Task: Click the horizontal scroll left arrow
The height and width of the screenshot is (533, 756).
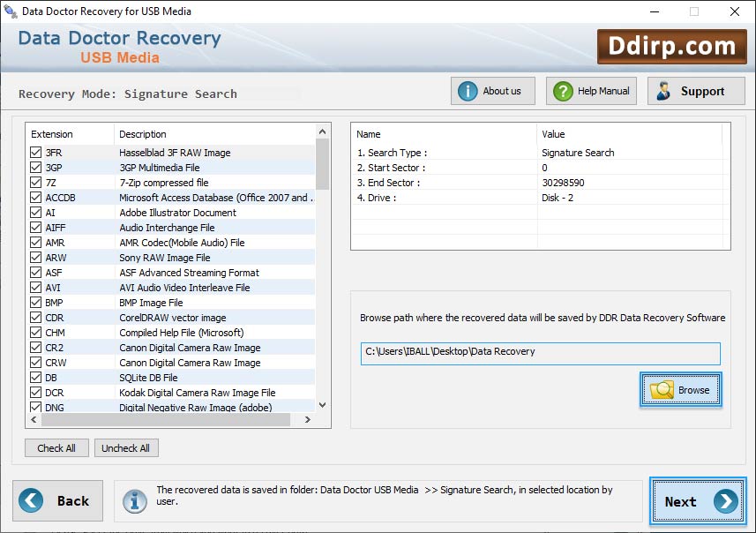Action: tap(34, 420)
